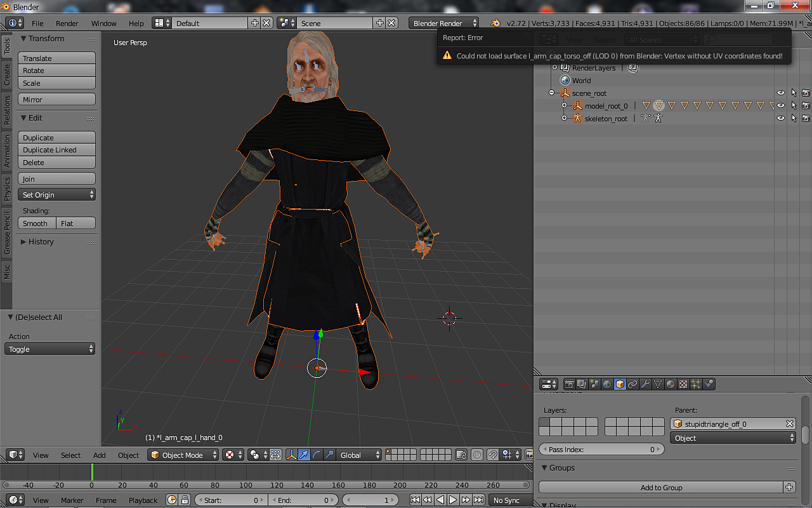Clear parent stupidtriangle_off_0 with X icon
This screenshot has width=812, height=508.
click(790, 424)
